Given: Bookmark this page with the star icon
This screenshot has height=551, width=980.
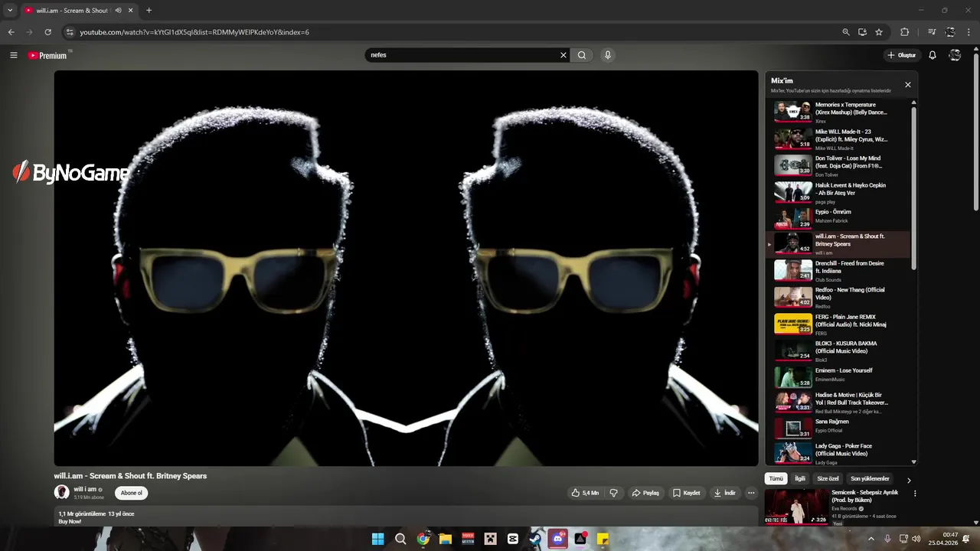Looking at the screenshot, I should 879,32.
